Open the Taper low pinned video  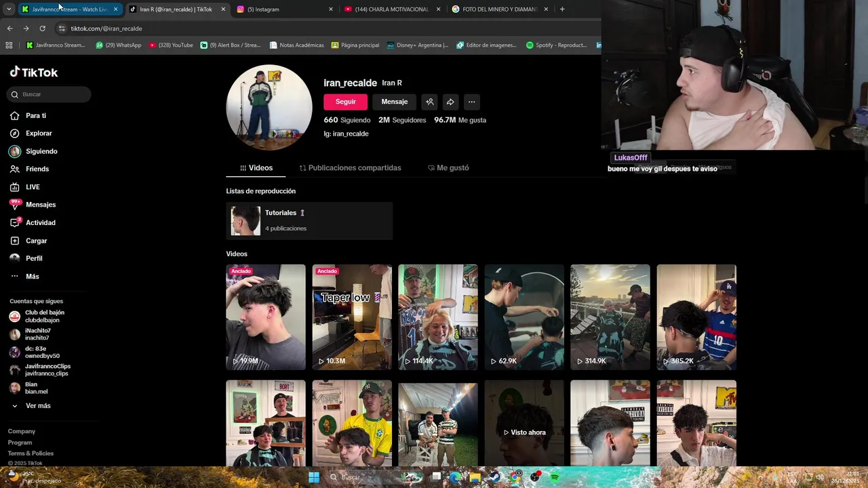(x=352, y=317)
